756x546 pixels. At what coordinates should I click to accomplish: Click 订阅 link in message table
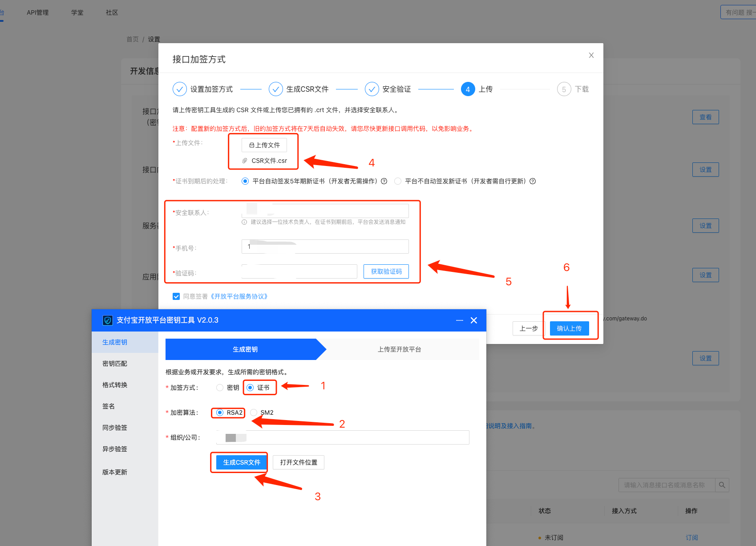pyautogui.click(x=692, y=538)
